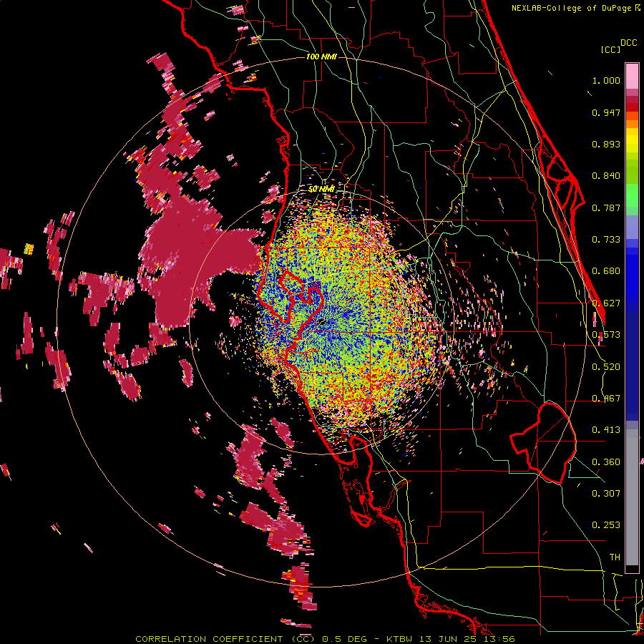Image resolution: width=644 pixels, height=644 pixels.
Task: Select the 0.787 color scale value
Action: tap(606, 208)
